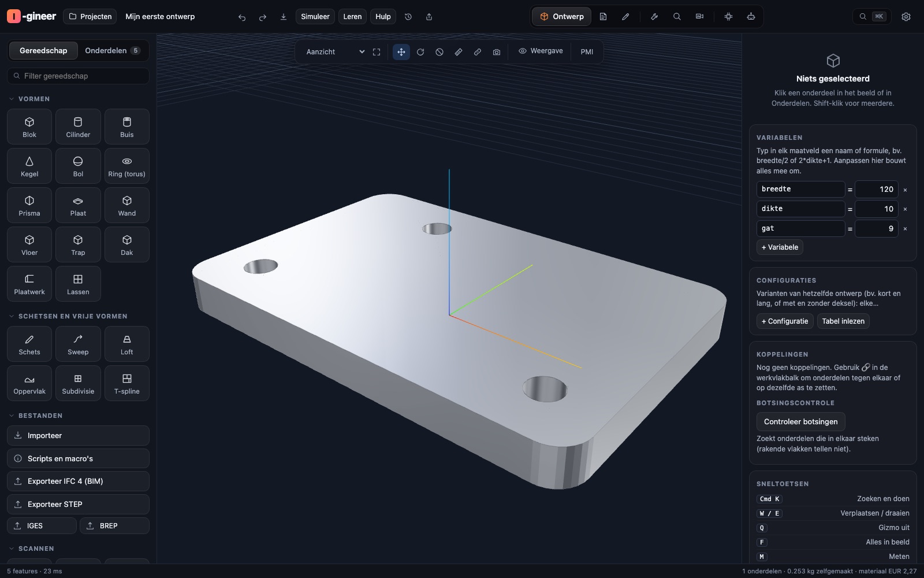Click the share upload icon in top bar
Screen dimensions: 924x578
click(x=429, y=17)
